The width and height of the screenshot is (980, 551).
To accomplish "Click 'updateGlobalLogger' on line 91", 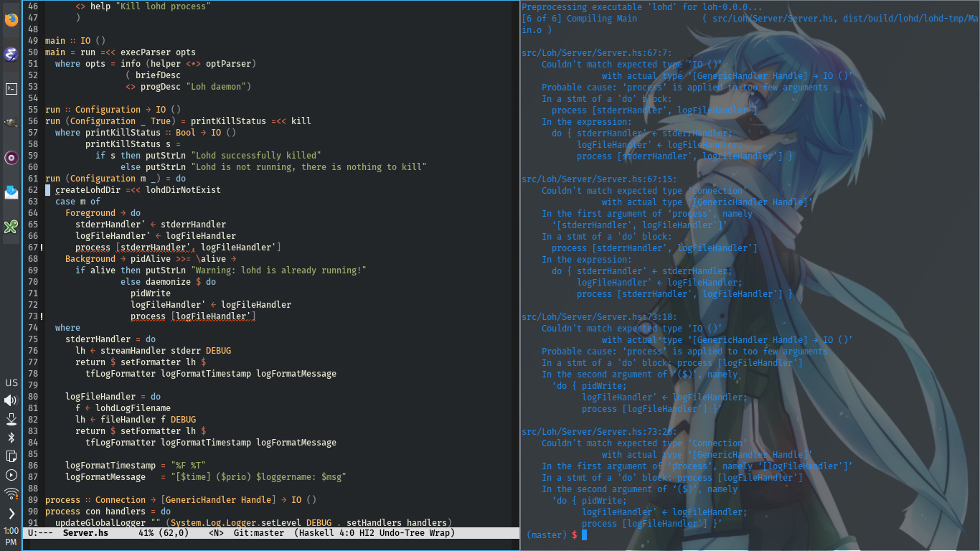I will [x=100, y=523].
